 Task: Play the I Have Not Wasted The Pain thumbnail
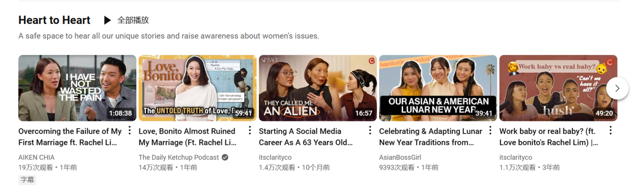[77, 88]
